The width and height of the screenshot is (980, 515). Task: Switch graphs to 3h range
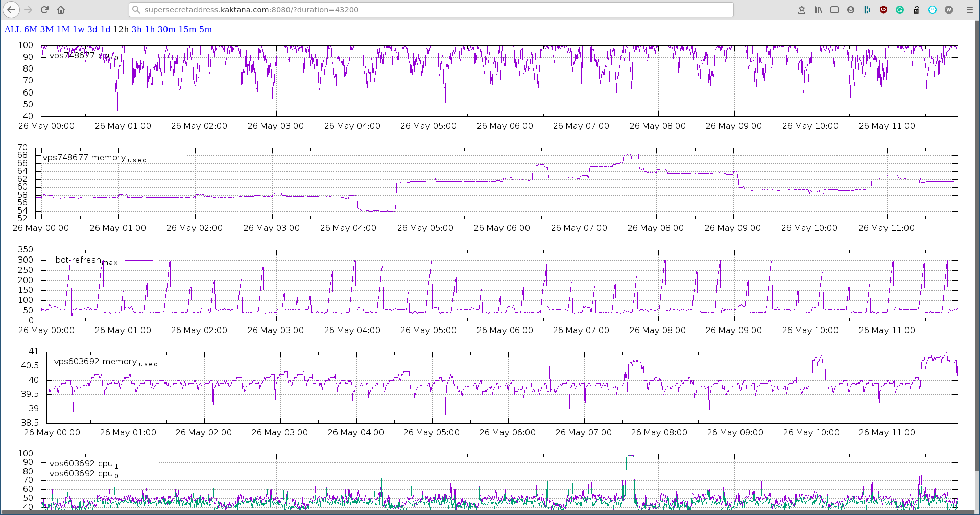click(137, 29)
